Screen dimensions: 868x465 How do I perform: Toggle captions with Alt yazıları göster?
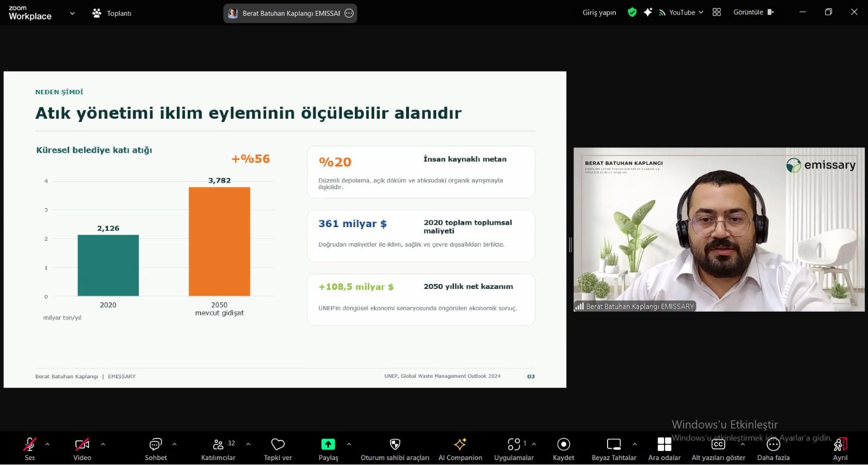point(718,445)
